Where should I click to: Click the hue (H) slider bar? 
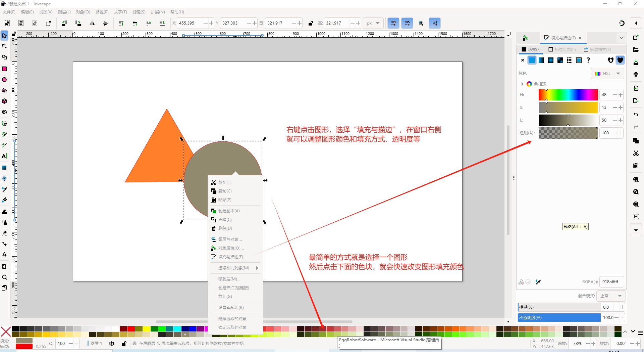click(568, 95)
